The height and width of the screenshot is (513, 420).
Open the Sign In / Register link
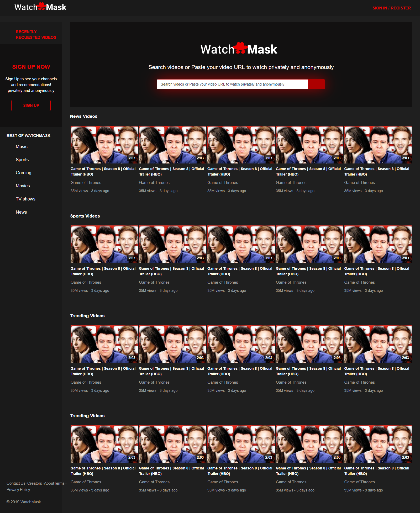coord(392,8)
